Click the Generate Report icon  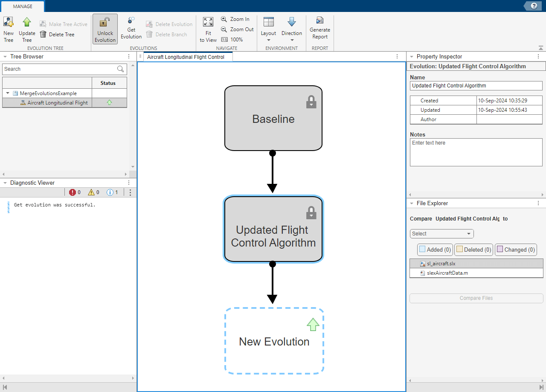pos(319,20)
